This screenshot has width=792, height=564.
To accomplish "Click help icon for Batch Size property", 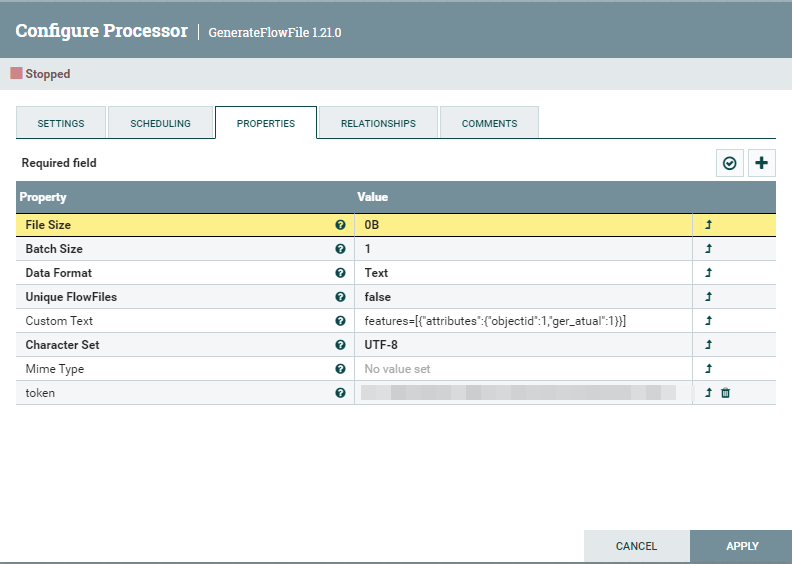I will coord(340,249).
